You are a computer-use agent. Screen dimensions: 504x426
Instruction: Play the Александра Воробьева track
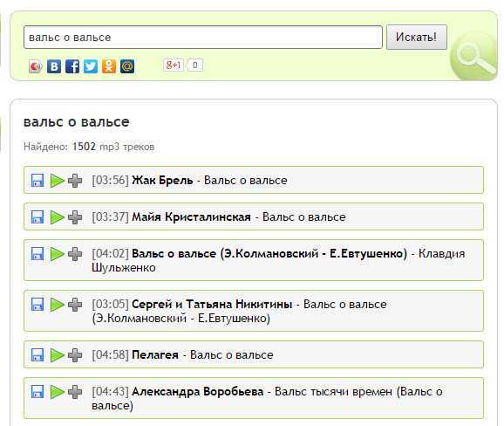click(x=58, y=392)
